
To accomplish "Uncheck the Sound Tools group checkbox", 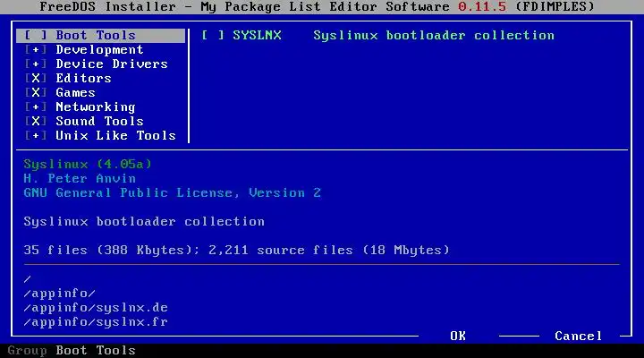I will [x=35, y=121].
